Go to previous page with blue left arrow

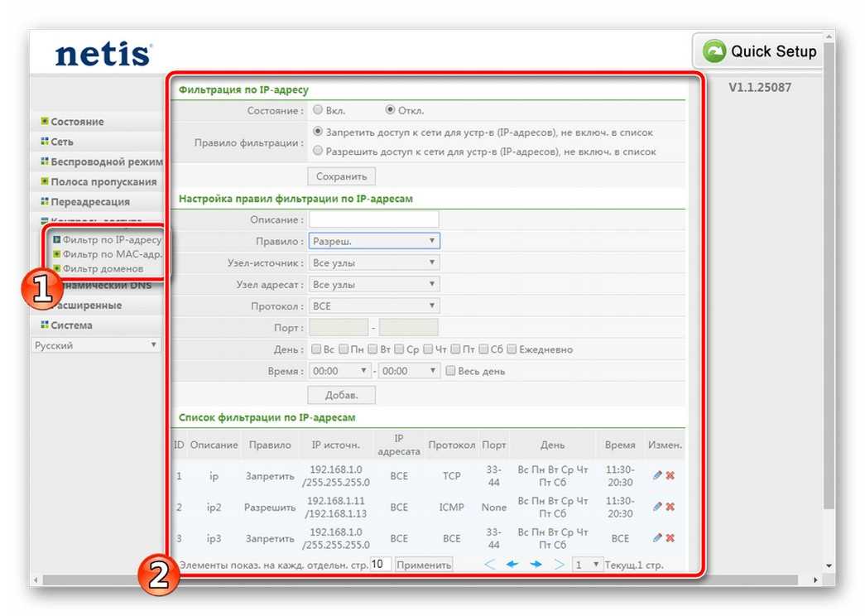512,564
